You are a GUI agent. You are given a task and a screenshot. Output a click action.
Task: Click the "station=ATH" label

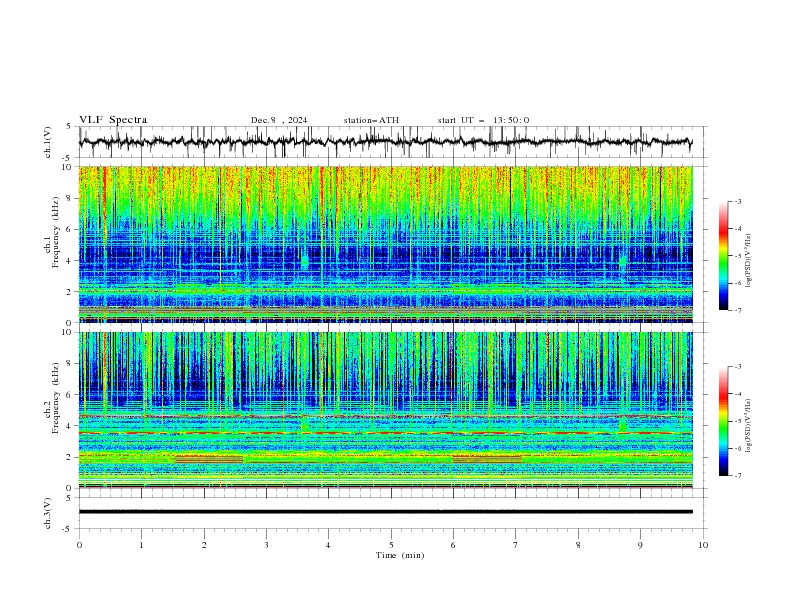tap(371, 120)
